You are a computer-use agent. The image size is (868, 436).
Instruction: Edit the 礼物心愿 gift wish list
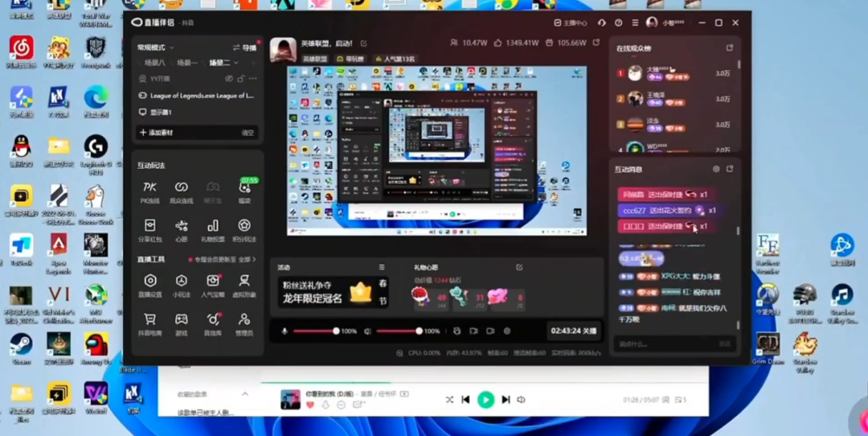pos(519,267)
